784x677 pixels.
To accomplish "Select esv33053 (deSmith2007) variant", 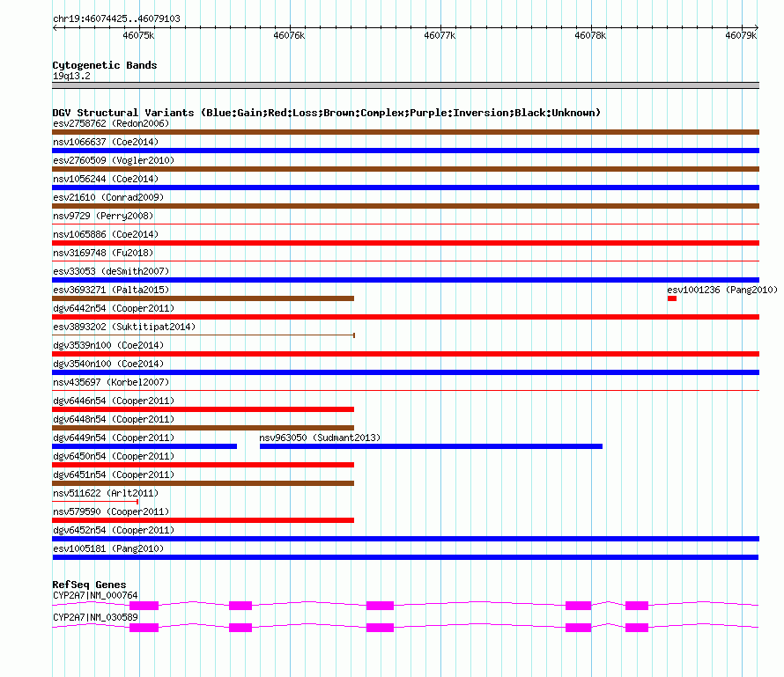I will coord(405,280).
